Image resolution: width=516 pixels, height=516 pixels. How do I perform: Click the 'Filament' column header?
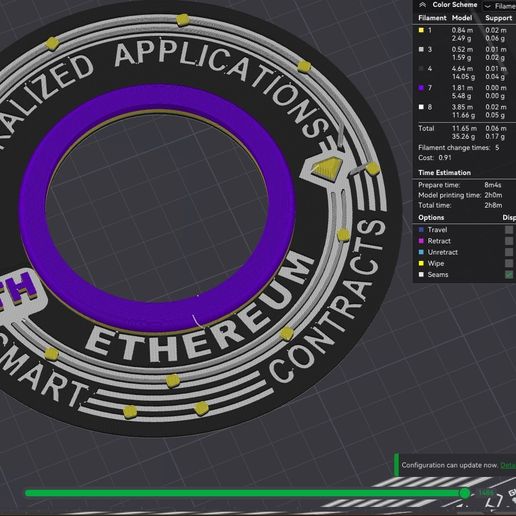tap(432, 18)
